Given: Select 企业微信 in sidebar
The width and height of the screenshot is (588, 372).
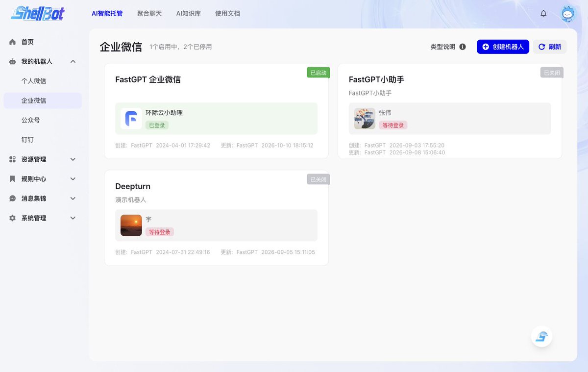Looking at the screenshot, I should (43, 101).
